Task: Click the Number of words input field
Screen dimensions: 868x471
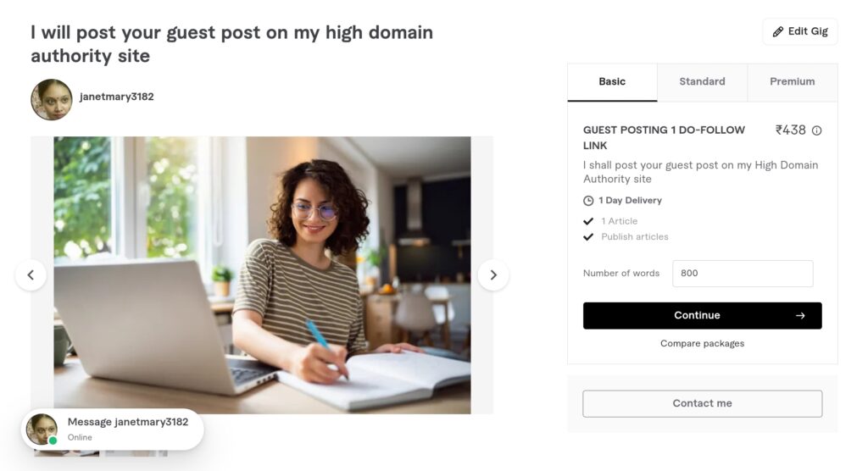Action: coord(743,274)
